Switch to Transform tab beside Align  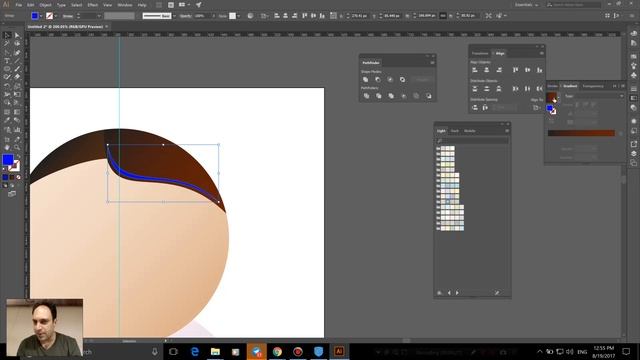tap(480, 53)
